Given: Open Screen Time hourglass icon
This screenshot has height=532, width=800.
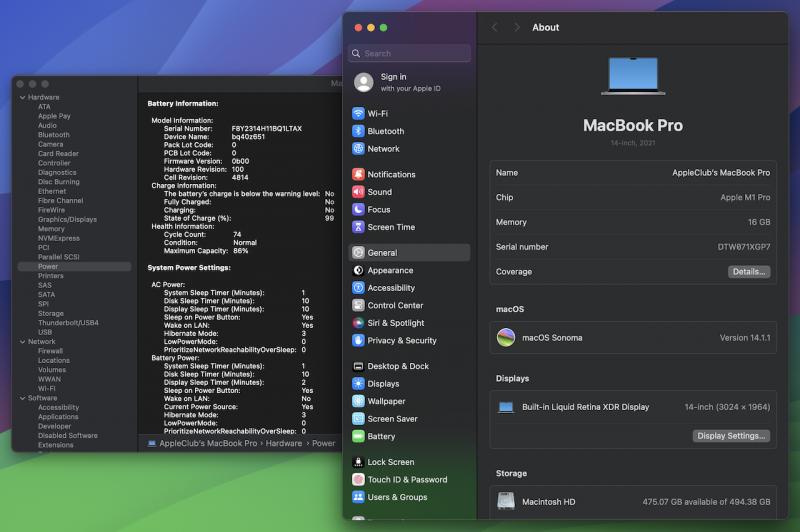Looking at the screenshot, I should coord(358,227).
